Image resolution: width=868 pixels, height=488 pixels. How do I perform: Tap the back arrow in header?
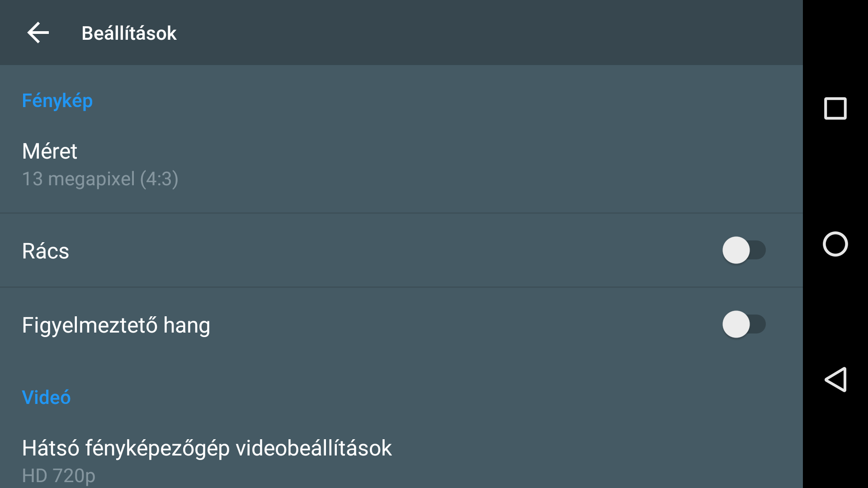[x=38, y=33]
